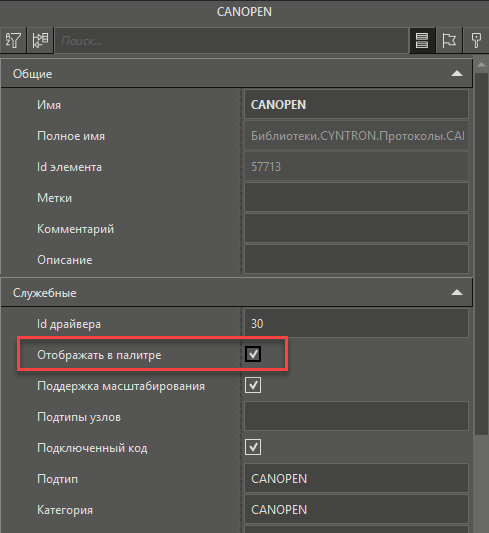Image resolution: width=489 pixels, height=533 pixels.
Task: Select the Подтип property label
Action: click(x=57, y=479)
